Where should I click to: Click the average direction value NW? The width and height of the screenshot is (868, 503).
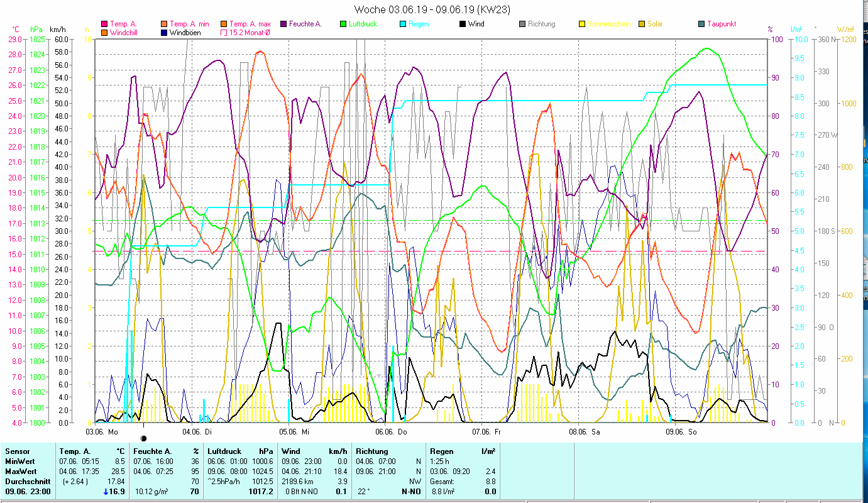pos(417,482)
